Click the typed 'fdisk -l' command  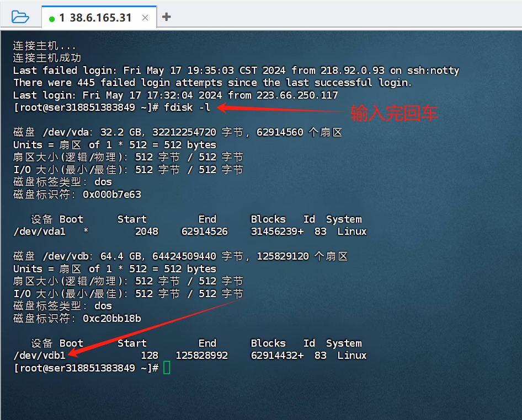pos(187,107)
